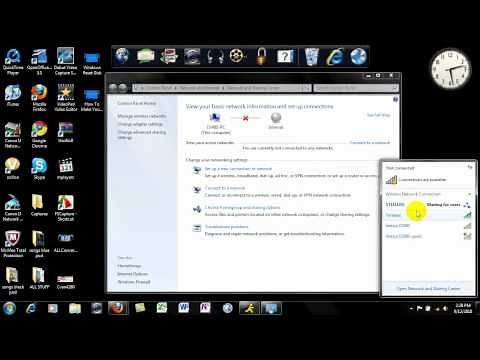Screen dimensions: 480x360
Task: Open the iTunes desktop shortcut
Action: point(13,95)
